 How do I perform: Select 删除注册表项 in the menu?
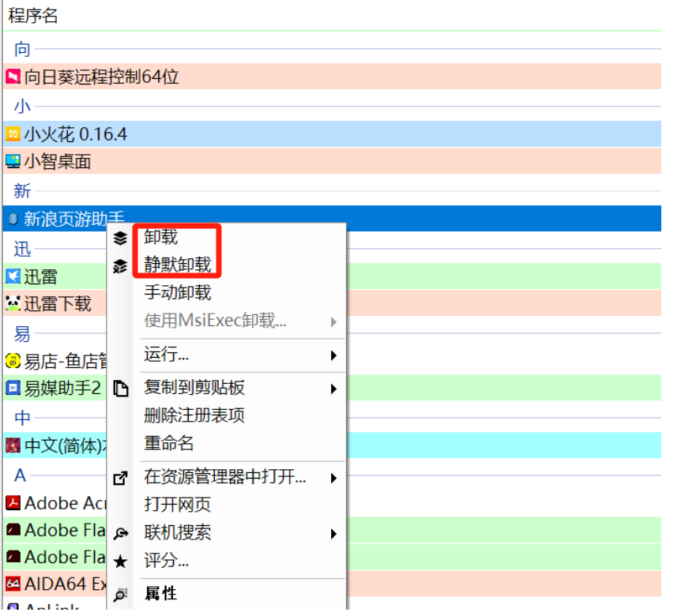pos(194,415)
